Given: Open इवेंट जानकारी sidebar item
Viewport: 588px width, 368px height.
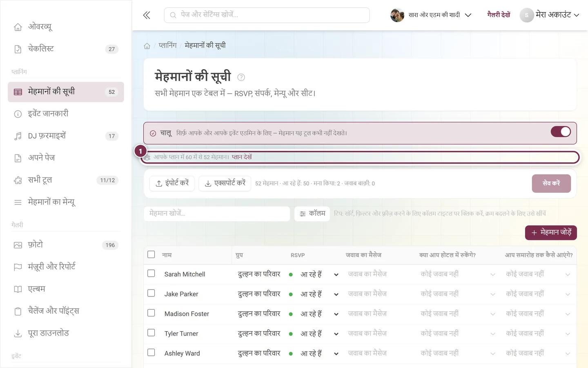Looking at the screenshot, I should click(x=66, y=114).
